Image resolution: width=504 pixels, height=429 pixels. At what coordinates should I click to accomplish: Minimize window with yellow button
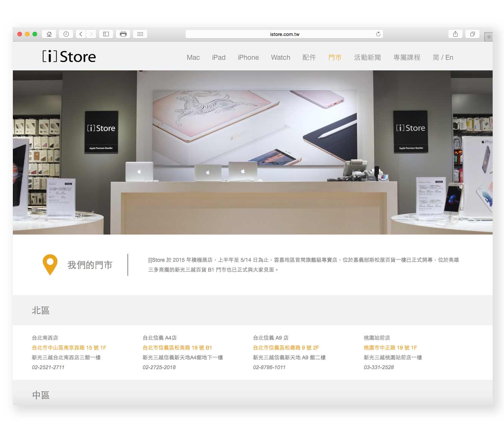[27, 34]
